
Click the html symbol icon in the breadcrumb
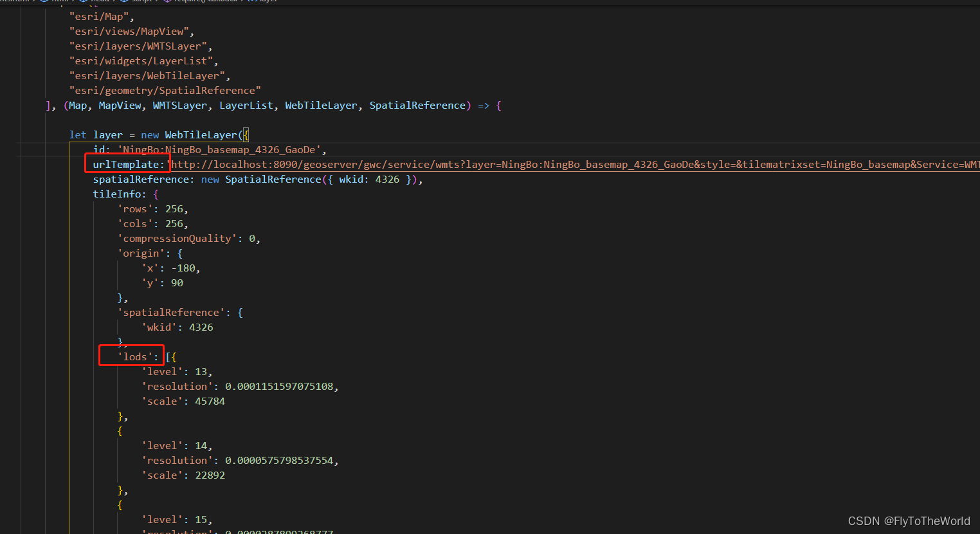tap(42, 1)
